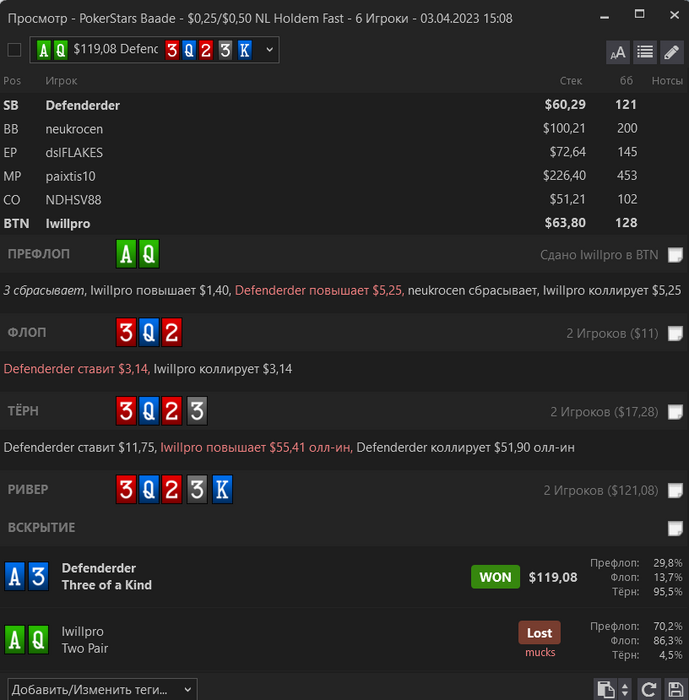
Task: Add a note to the Flop street
Action: click(x=675, y=333)
